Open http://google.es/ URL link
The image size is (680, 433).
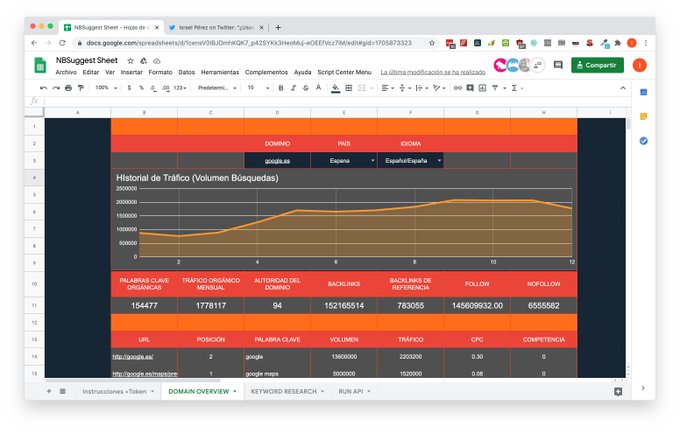[133, 357]
